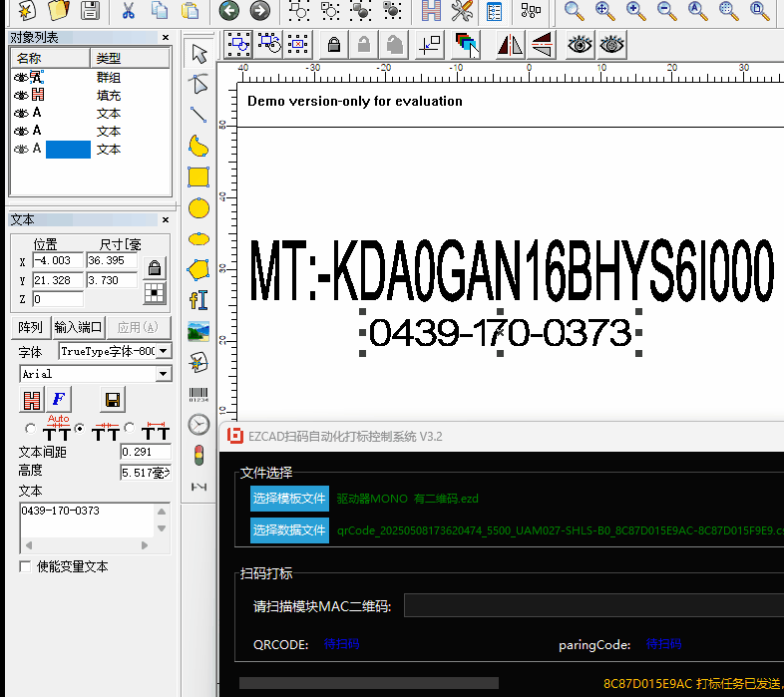Click the progress bar at bottom

click(x=369, y=683)
